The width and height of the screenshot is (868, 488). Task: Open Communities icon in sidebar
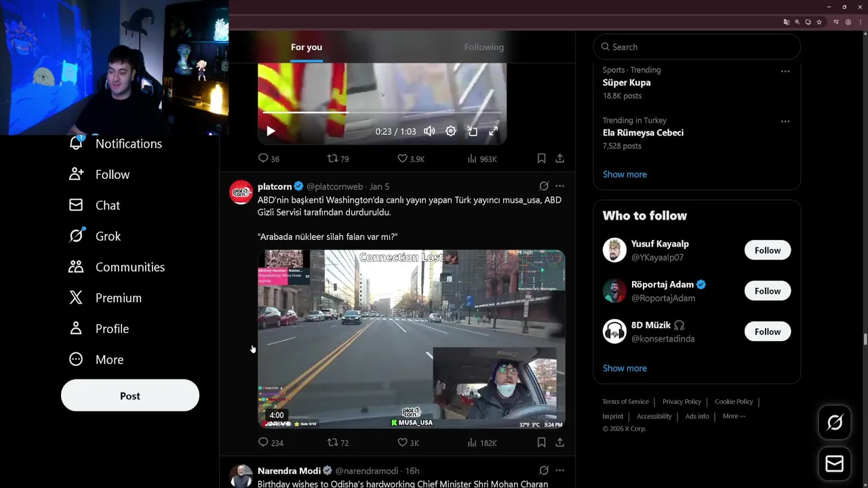pyautogui.click(x=76, y=266)
